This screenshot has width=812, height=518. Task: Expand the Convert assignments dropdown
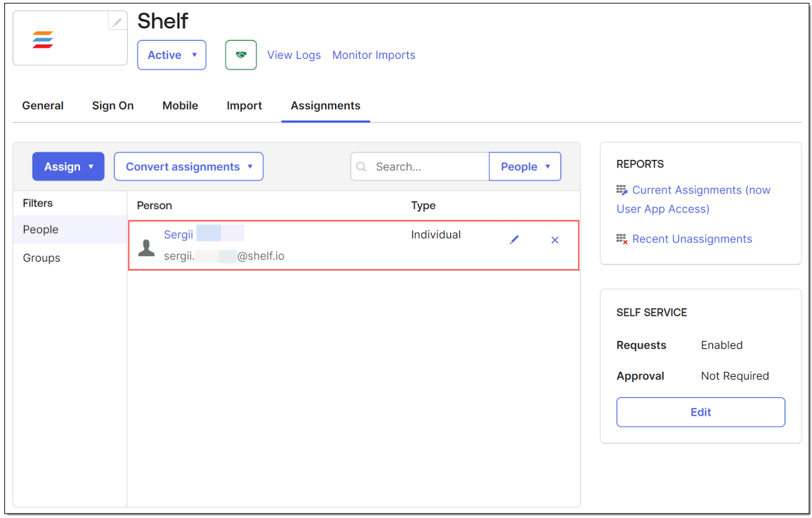pos(188,166)
